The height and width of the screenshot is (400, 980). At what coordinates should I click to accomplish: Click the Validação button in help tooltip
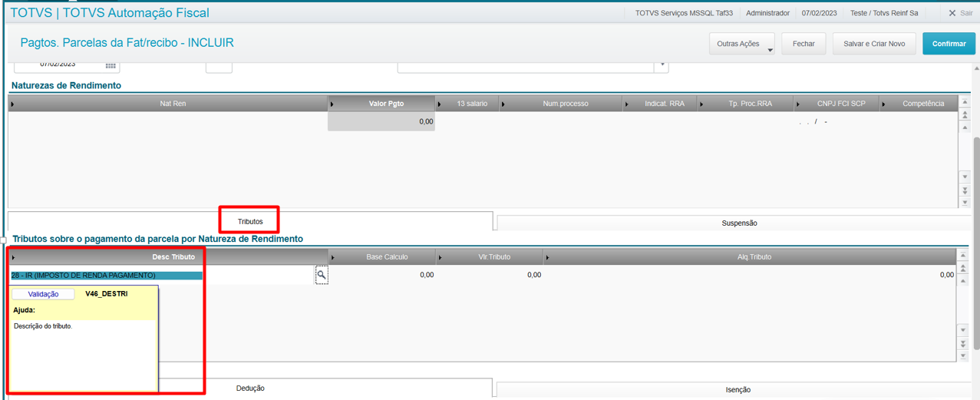click(x=43, y=294)
